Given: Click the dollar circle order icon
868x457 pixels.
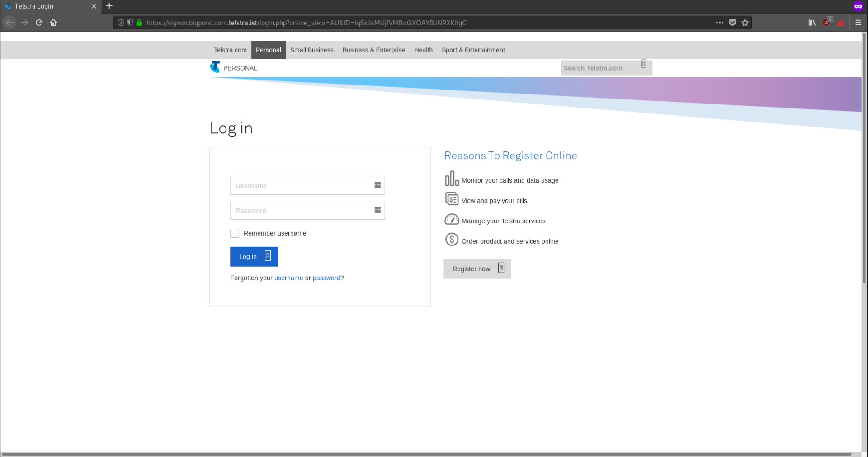Looking at the screenshot, I should click(452, 239).
